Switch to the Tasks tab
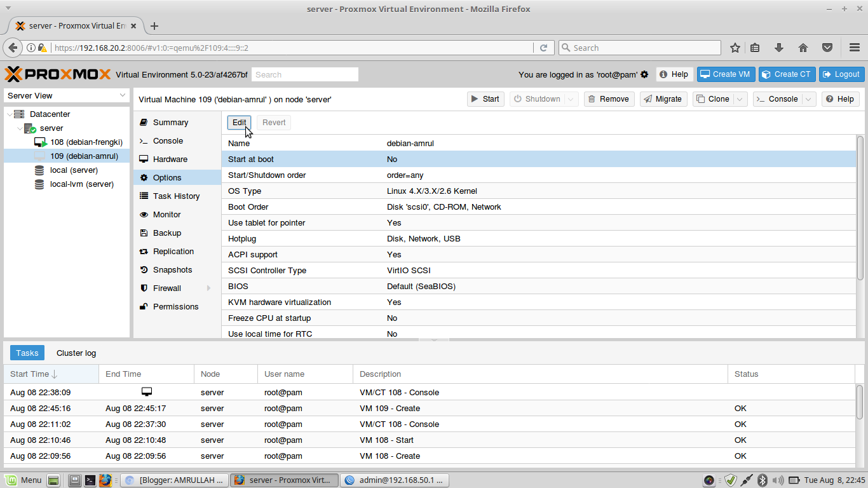868x488 pixels. pos(27,353)
